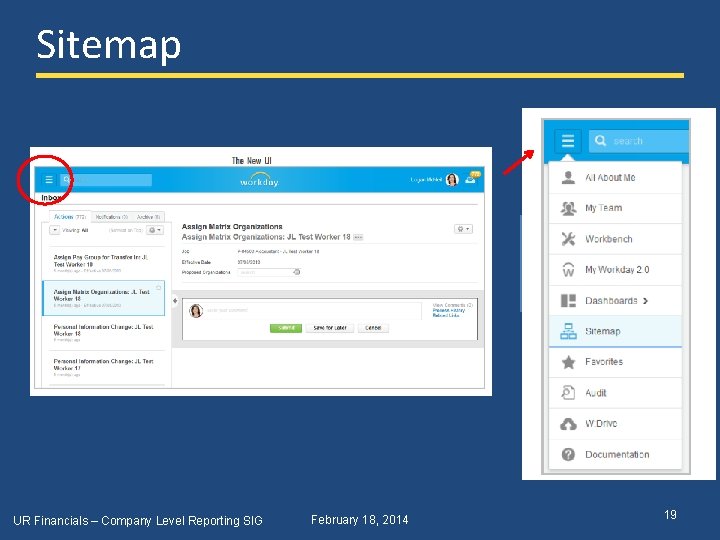Screen dimensions: 720x540
Task: Open the highlighted Sitemap menu entry
Action: tap(615, 331)
